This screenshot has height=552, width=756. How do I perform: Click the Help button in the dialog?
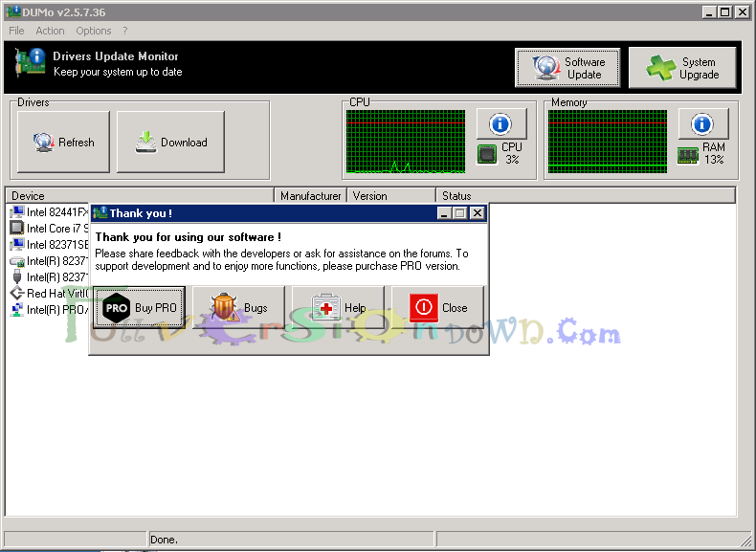[338, 308]
